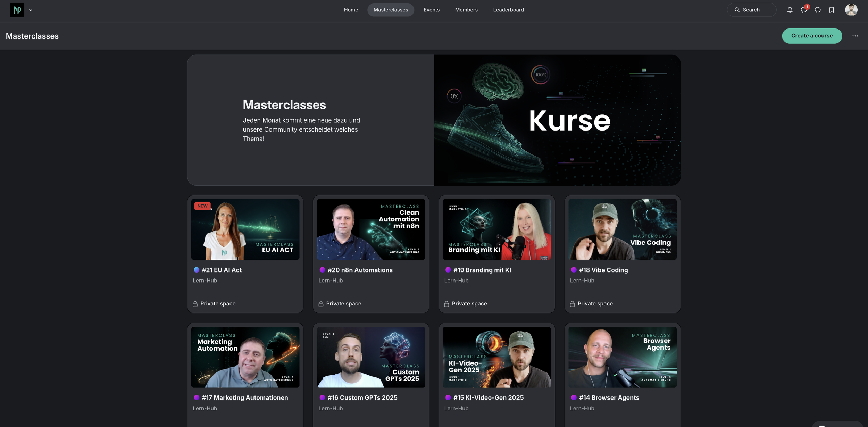The height and width of the screenshot is (427, 868).
Task: Open the #20 n8n Automations course title
Action: pyautogui.click(x=360, y=270)
